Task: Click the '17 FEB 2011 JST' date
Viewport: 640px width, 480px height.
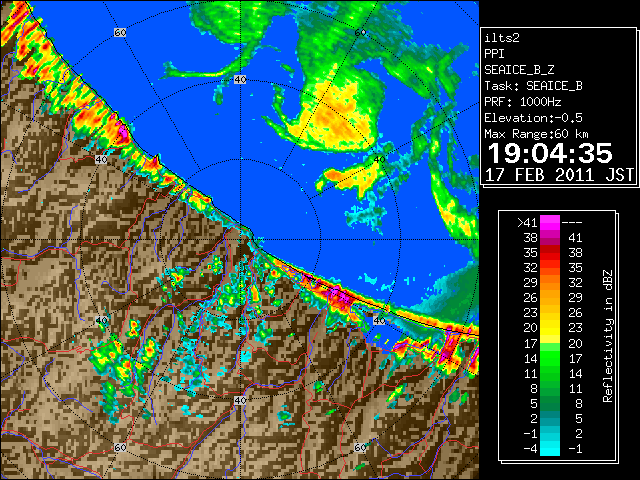Action: click(x=559, y=175)
